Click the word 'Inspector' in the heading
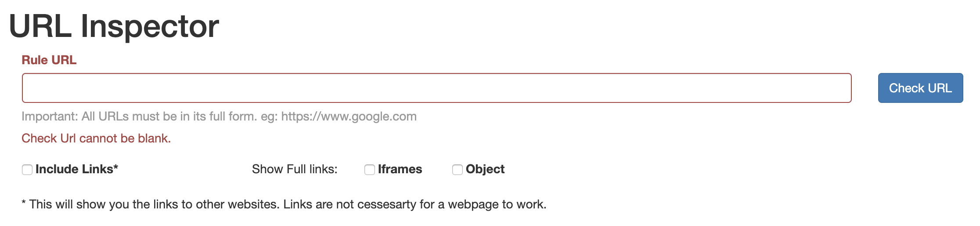The image size is (980, 226). point(150,26)
